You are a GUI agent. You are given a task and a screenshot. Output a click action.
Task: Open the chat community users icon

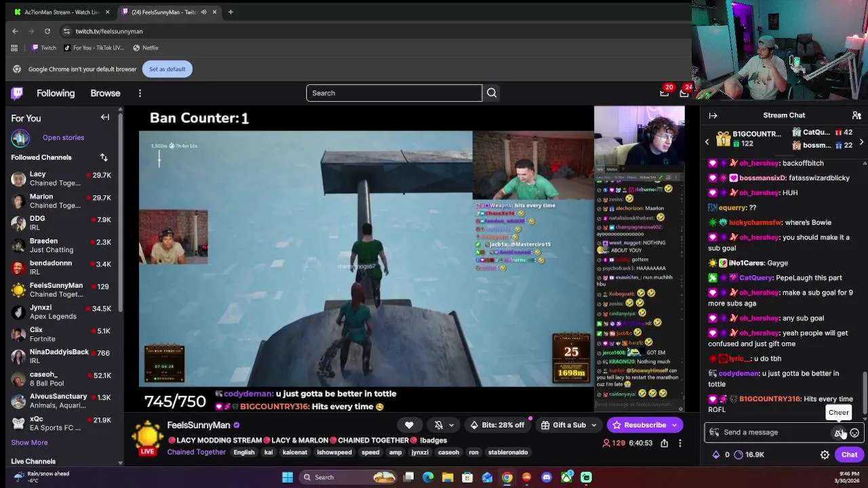coord(856,115)
